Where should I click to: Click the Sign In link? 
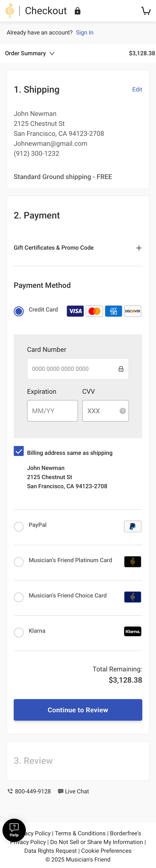[84, 33]
